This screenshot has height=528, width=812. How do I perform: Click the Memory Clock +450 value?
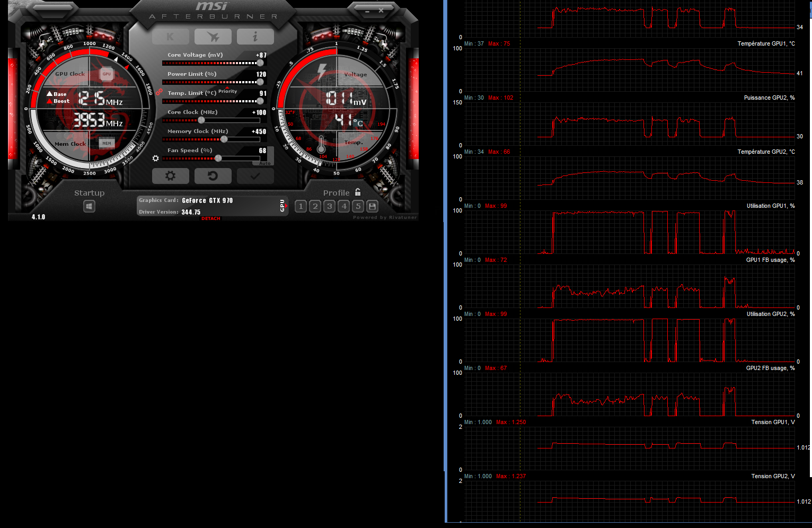tap(259, 131)
